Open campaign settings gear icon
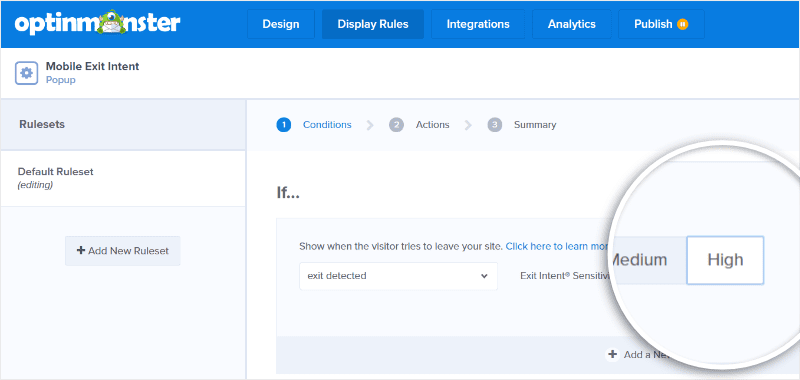 [x=27, y=73]
